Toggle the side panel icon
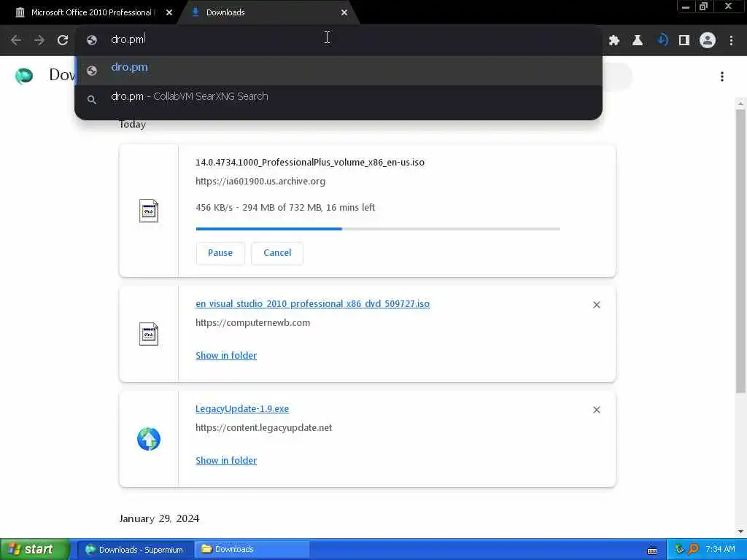Viewport: 747px width, 560px height. coord(684,41)
